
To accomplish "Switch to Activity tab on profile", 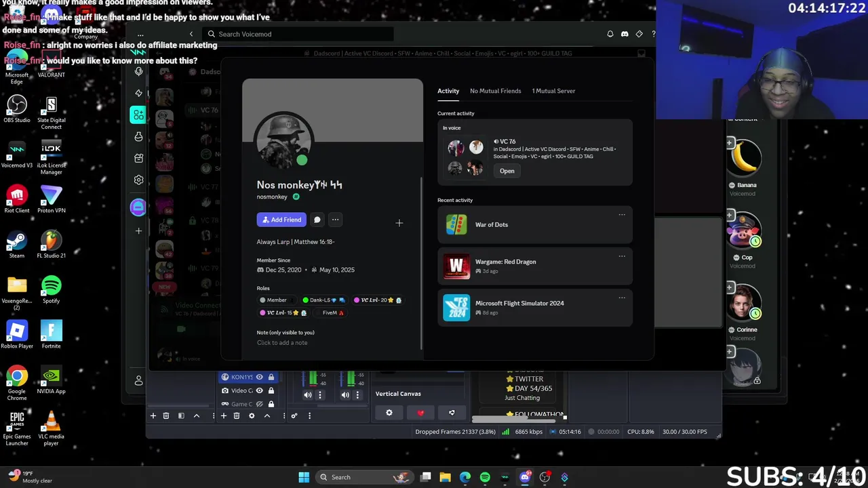I will click(x=448, y=91).
